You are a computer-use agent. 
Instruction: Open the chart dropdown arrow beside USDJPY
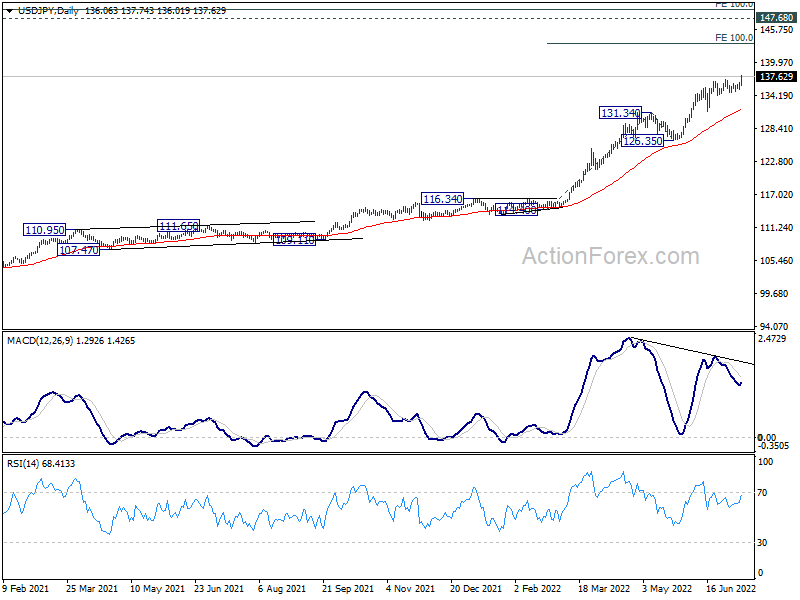point(10,11)
